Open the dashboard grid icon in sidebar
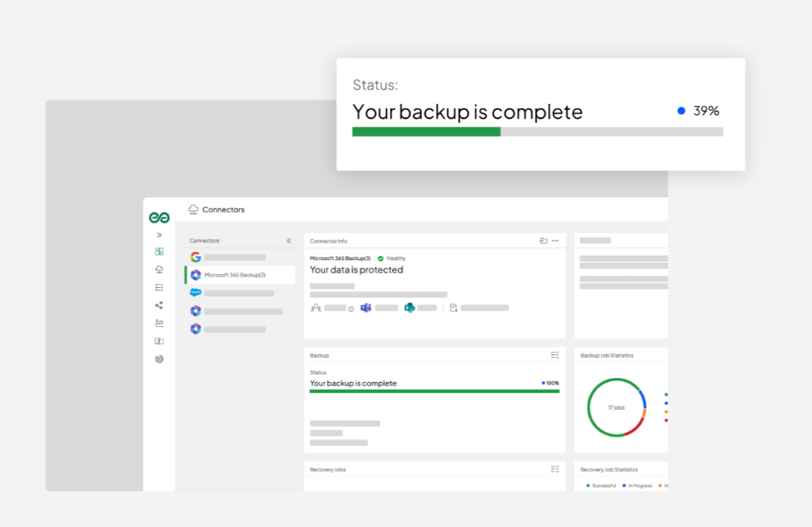812x527 pixels. coord(159,251)
